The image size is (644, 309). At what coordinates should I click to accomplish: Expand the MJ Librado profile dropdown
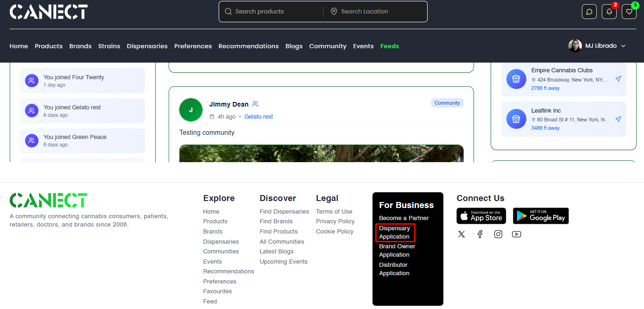point(597,46)
